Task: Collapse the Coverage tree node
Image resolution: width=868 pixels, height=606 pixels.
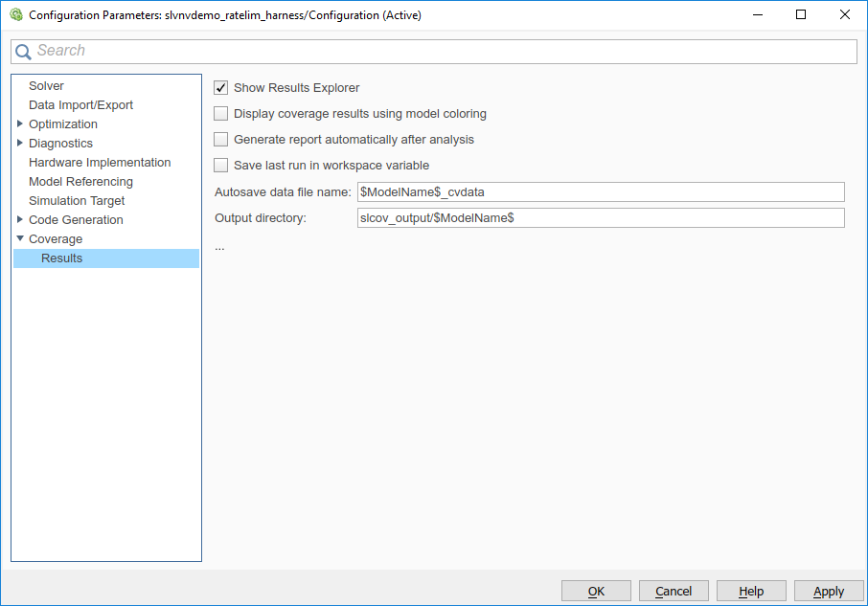Action: pyautogui.click(x=20, y=239)
